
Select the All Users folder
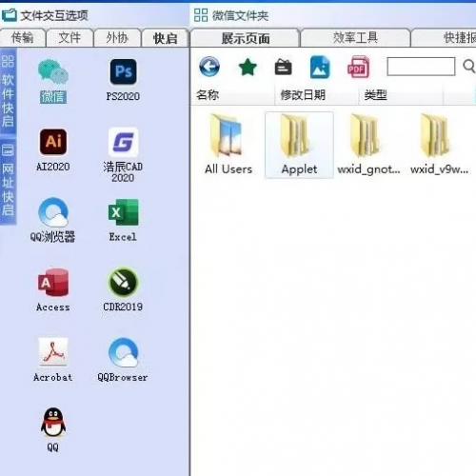[x=228, y=145]
